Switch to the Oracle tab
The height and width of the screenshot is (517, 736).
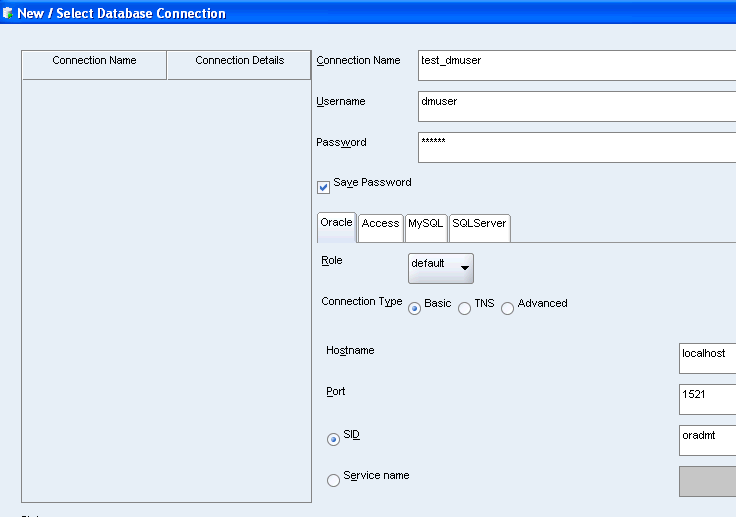336,224
